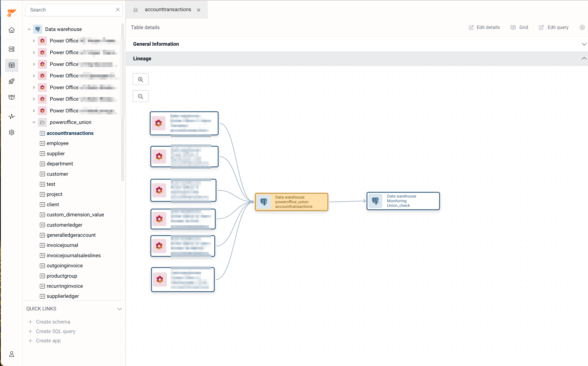Collapse the QUICK LINKS section

[119, 309]
